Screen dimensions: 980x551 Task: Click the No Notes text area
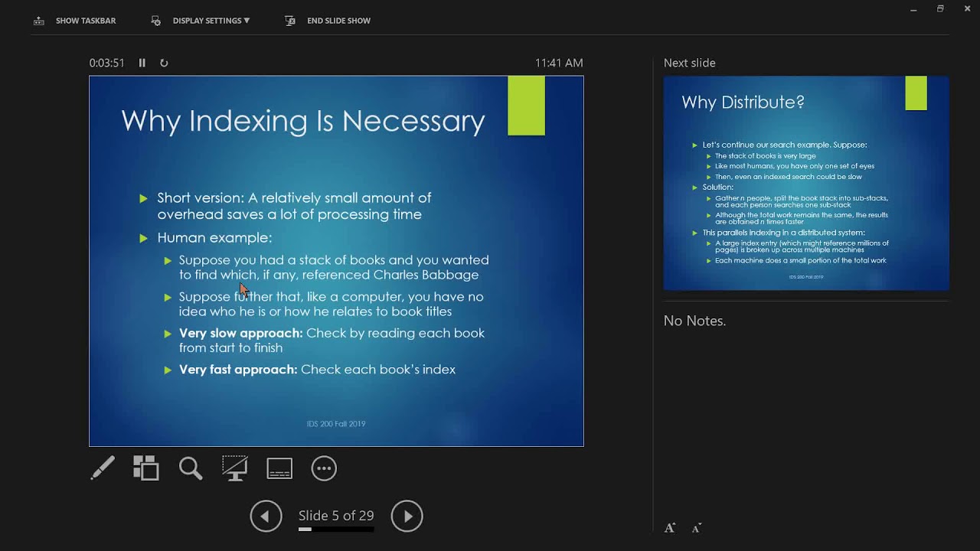pos(695,321)
